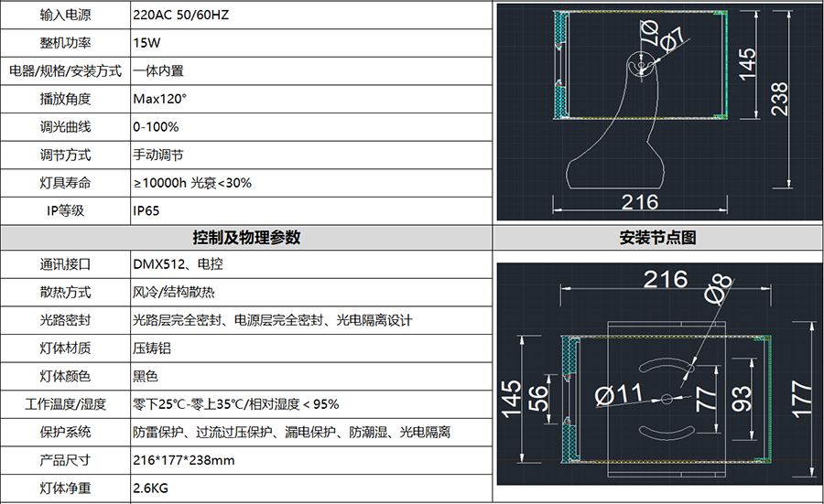Click the top-view CAD drawing with 177 dimension
The height and width of the screenshot is (504, 824).
(657, 375)
